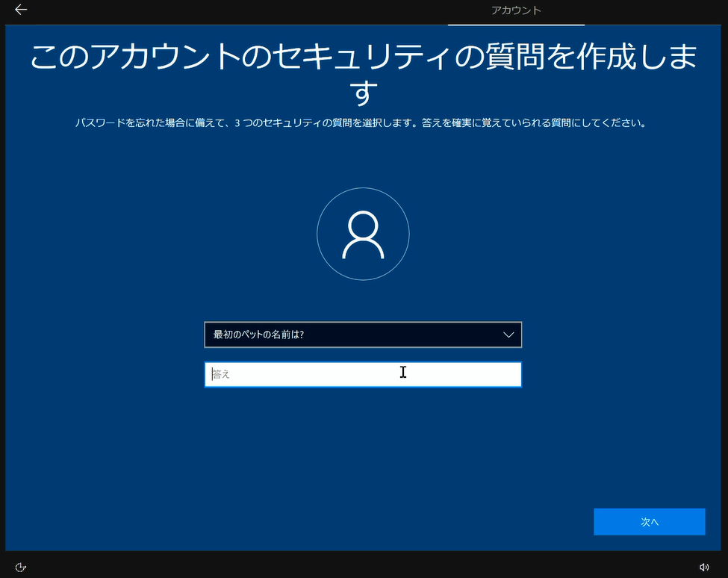Open the security question dropdown 最初のペットの名前は?
The image size is (728, 578).
click(x=363, y=335)
